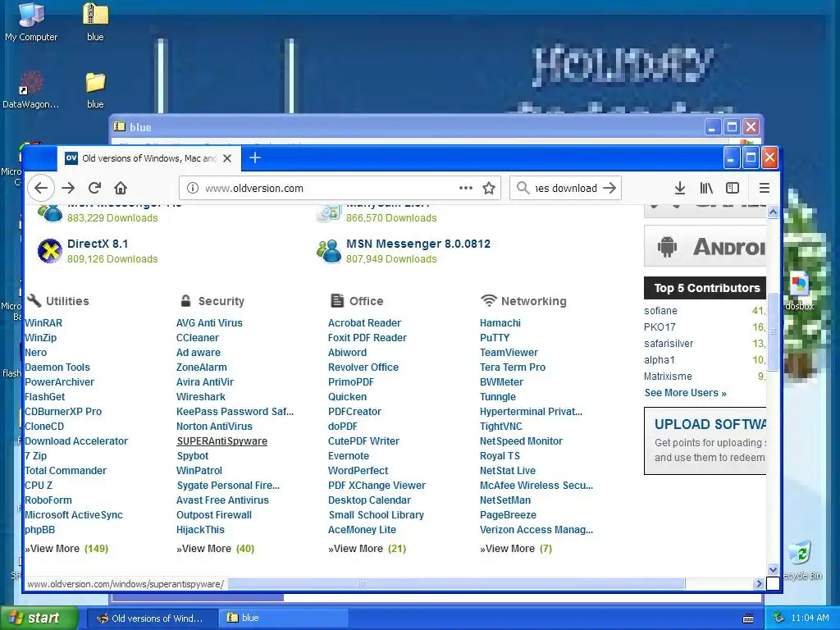Screen dimensions: 840x630
Task: Go back with the Firefox back arrow
Action: click(x=41, y=188)
